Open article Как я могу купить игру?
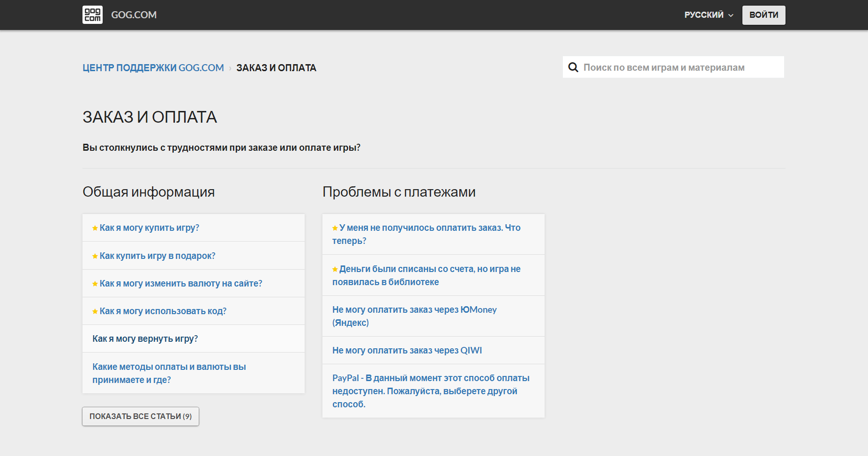Image resolution: width=868 pixels, height=456 pixels. coord(149,228)
